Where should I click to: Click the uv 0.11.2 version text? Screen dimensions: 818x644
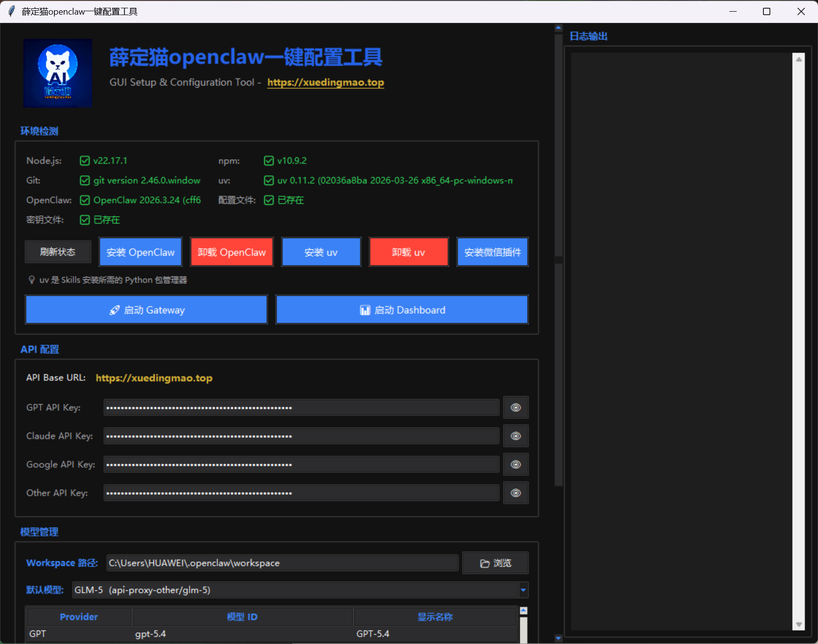point(395,181)
